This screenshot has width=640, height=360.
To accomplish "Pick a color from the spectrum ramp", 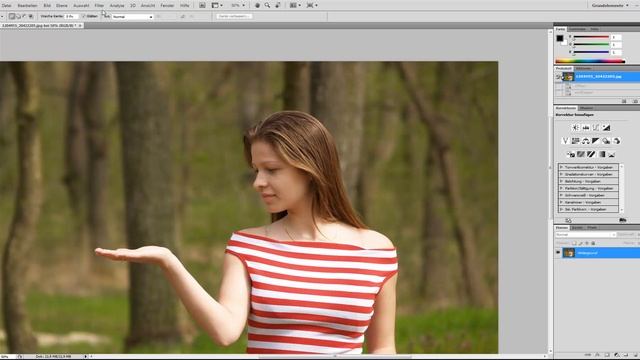I will [x=590, y=61].
